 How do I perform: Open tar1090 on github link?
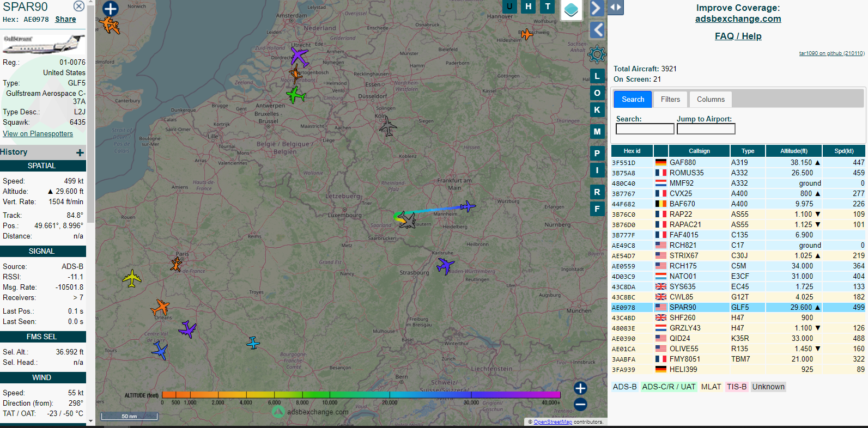click(x=831, y=53)
